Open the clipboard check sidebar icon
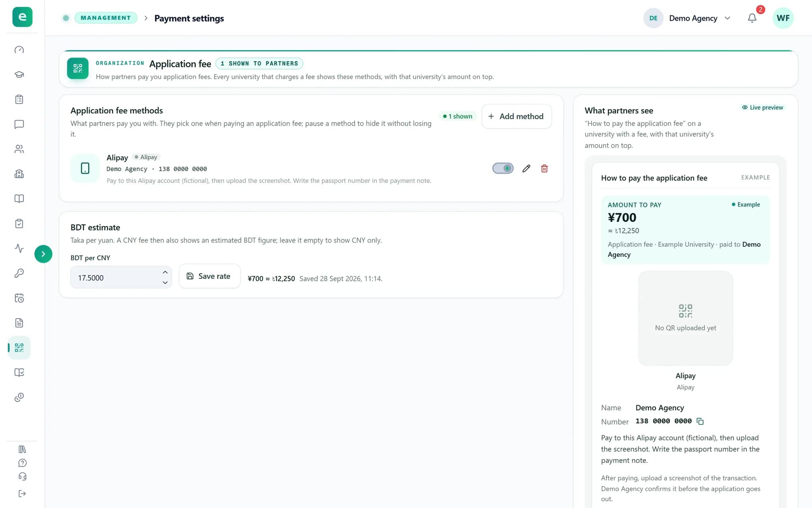This screenshot has width=812, height=508. point(19,224)
